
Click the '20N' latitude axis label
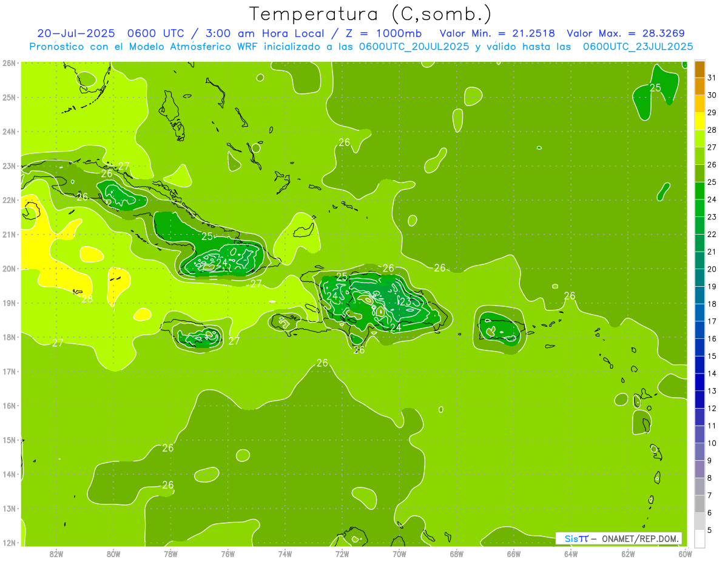click(8, 269)
